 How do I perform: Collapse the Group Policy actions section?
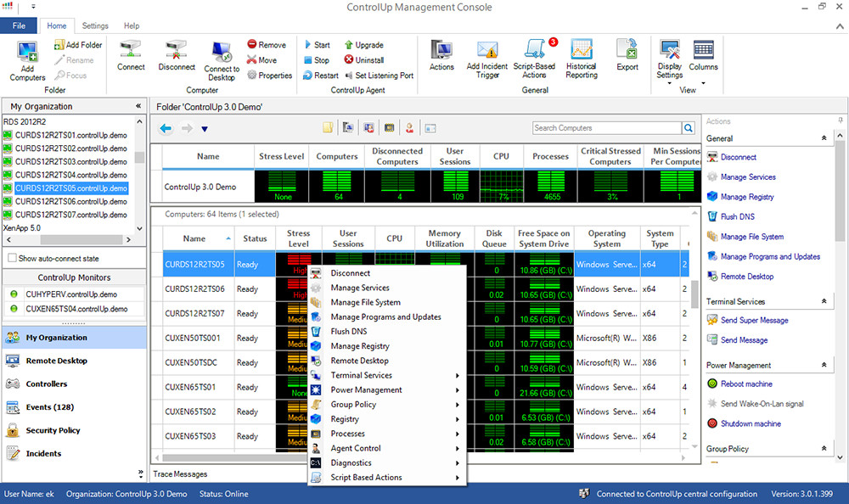point(824,448)
